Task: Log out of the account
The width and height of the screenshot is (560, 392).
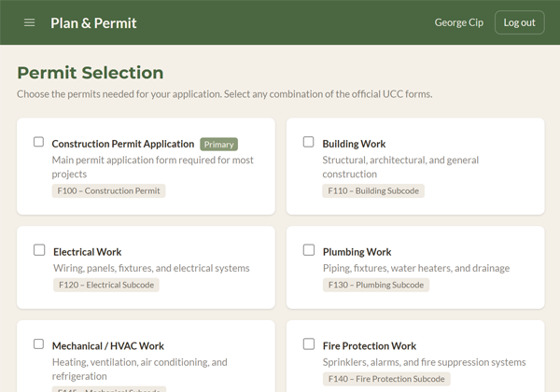Action: pos(519,22)
